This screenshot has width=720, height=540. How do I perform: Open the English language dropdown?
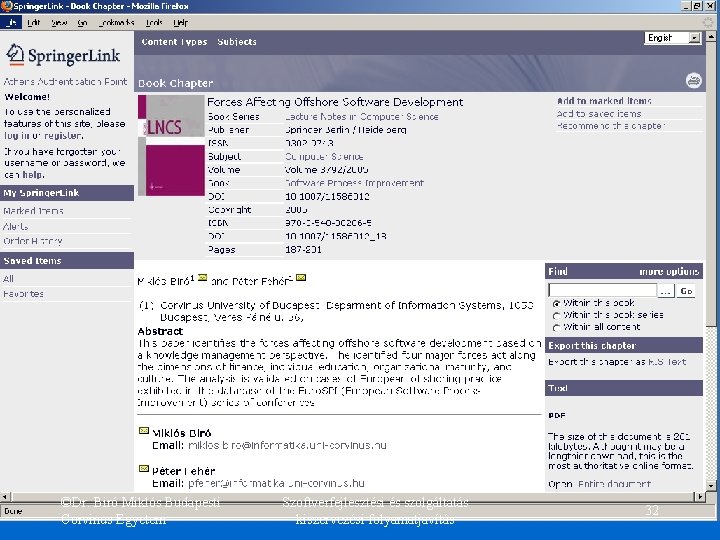point(673,38)
